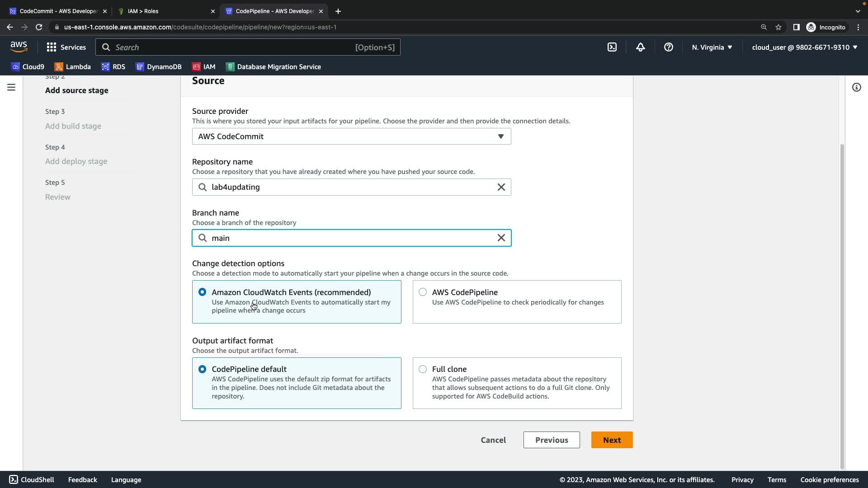Image resolution: width=868 pixels, height=488 pixels.
Task: Open the N. Virginia region selector
Action: pyautogui.click(x=712, y=47)
